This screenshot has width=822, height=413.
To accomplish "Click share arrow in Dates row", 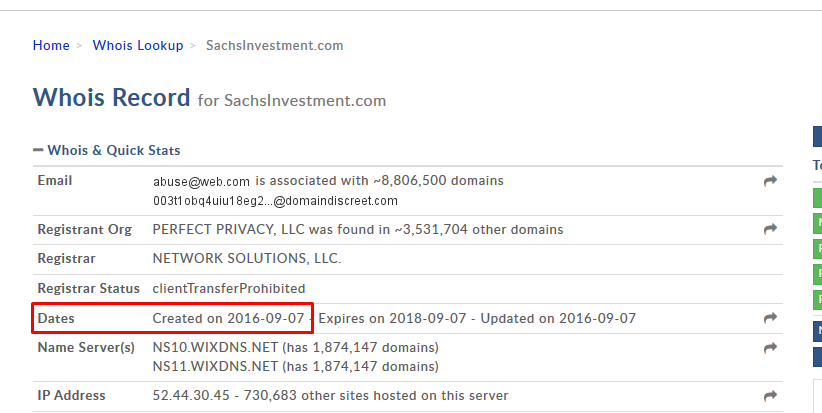I will (770, 318).
